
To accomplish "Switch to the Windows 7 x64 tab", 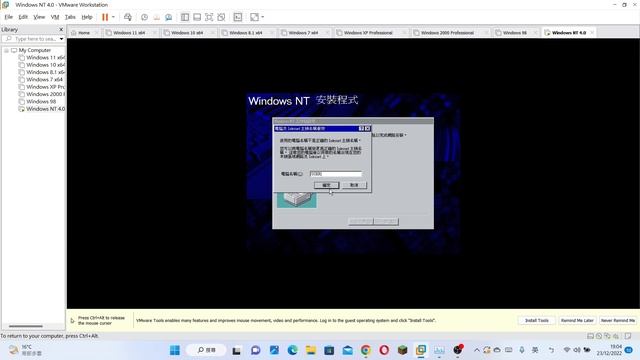I will click(x=303, y=33).
